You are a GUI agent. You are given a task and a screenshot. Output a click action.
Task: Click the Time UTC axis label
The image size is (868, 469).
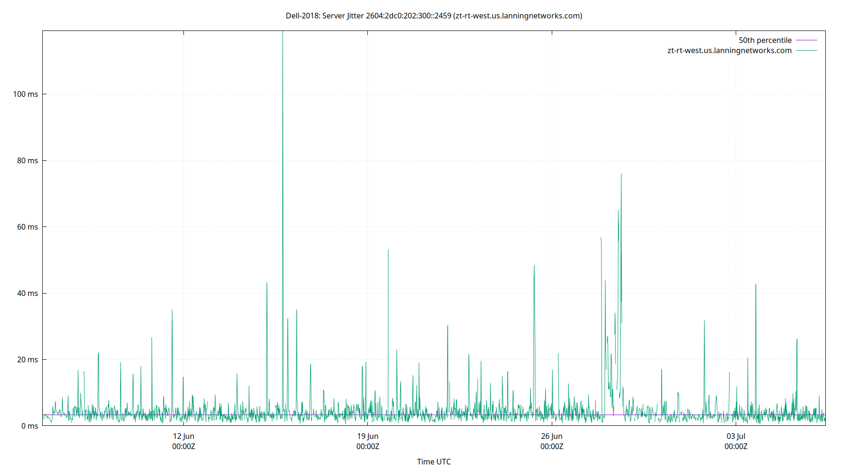tap(434, 461)
